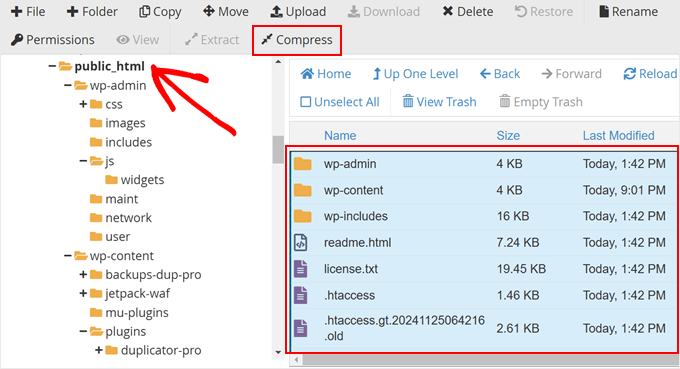Click file list horizontal scrollbar left arrow
The width and height of the screenshot is (680, 369).
click(297, 360)
